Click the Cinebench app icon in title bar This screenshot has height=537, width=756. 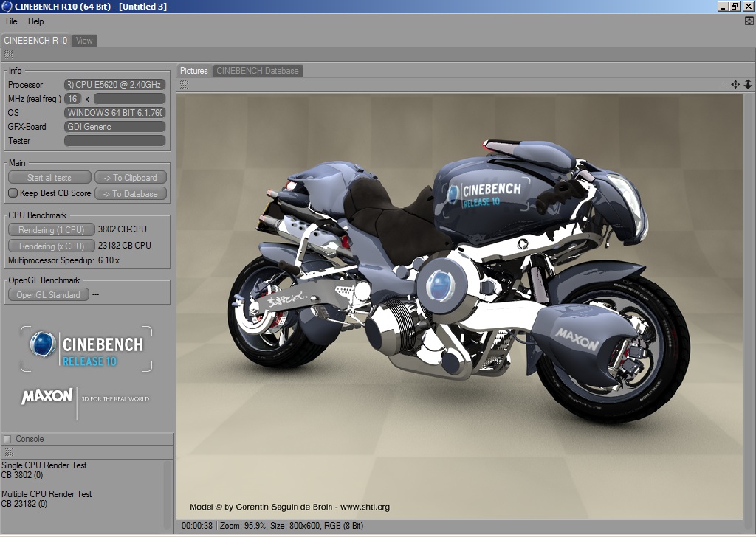click(7, 6)
